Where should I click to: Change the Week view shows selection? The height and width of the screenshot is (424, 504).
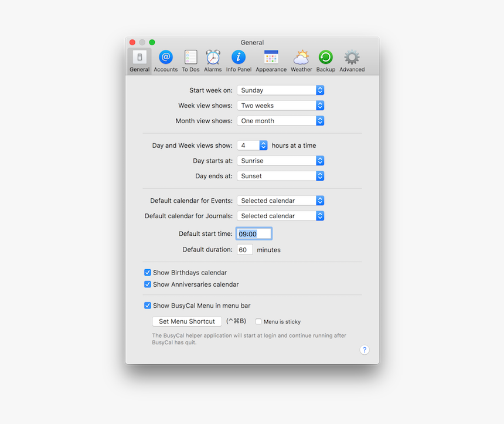coord(280,105)
